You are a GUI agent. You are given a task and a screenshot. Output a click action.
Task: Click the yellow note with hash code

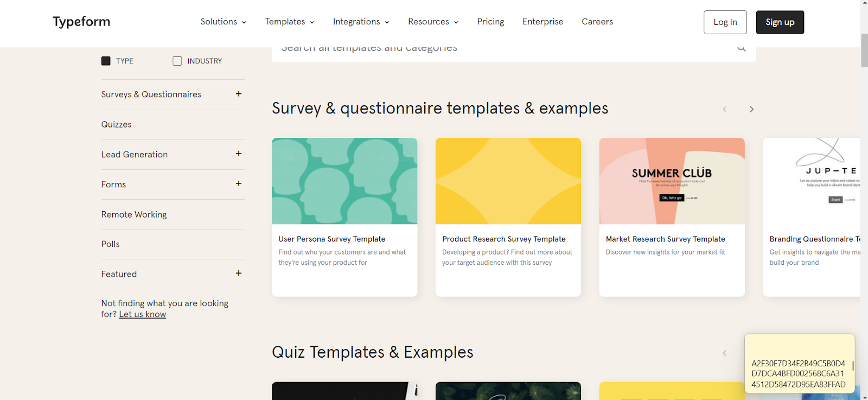[x=800, y=364]
